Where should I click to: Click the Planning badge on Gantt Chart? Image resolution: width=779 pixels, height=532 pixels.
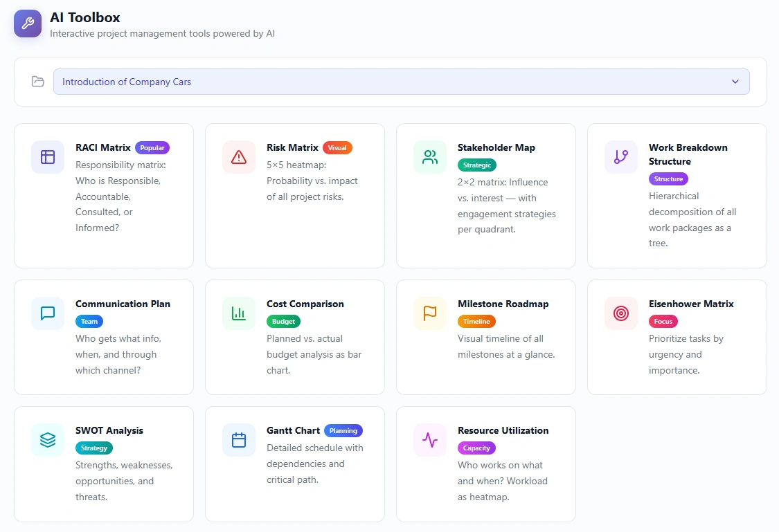(x=343, y=430)
